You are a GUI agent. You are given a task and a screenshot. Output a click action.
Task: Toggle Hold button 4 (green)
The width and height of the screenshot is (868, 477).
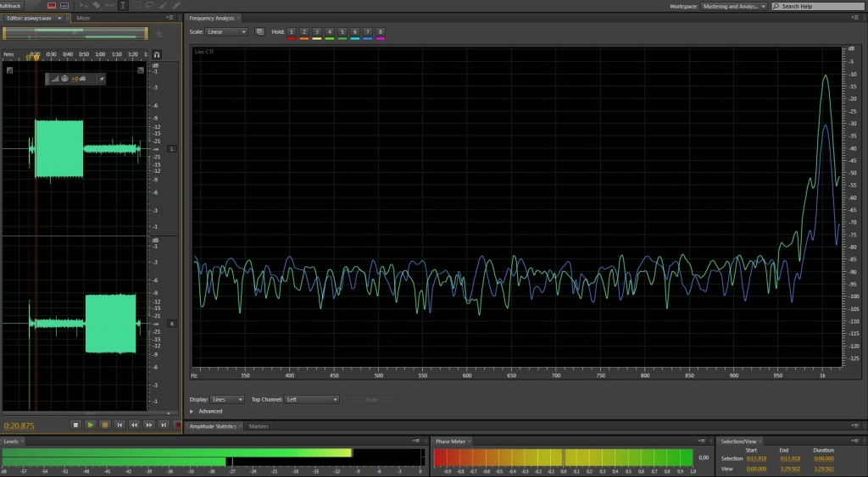[329, 32]
